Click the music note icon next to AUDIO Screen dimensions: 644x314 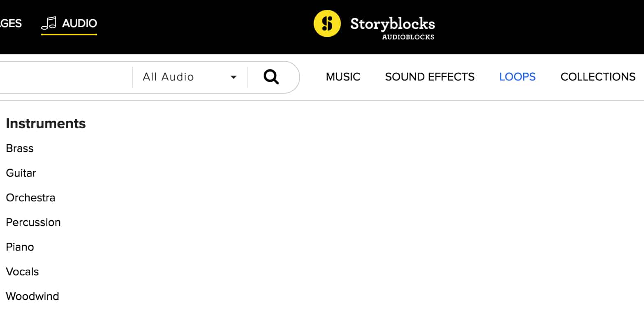48,23
